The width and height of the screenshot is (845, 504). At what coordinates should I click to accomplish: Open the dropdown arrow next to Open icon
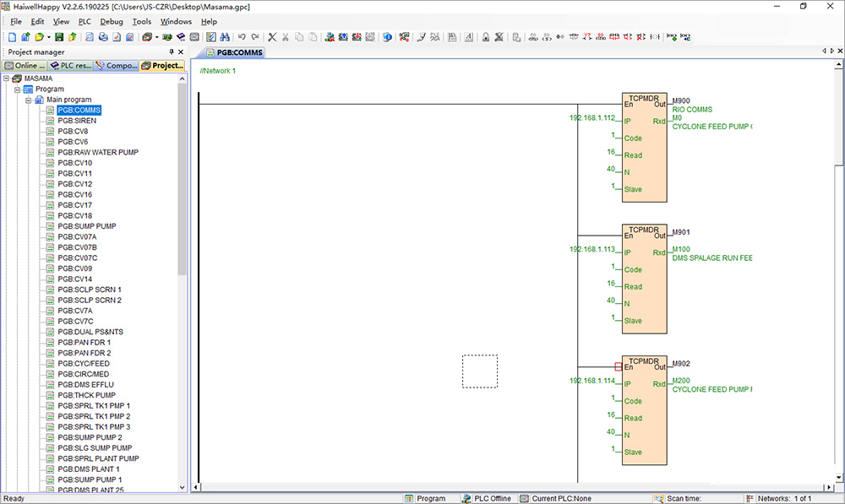[48, 37]
